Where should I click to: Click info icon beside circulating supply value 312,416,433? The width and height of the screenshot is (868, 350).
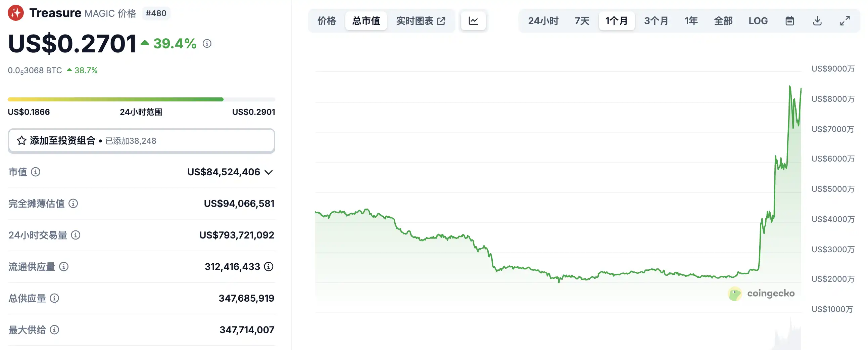pos(269,267)
